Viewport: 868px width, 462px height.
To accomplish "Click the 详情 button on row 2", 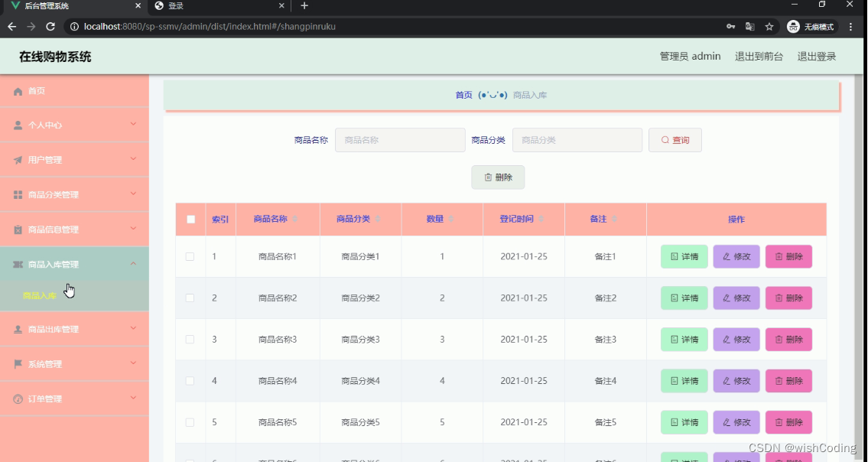I will [x=683, y=298].
